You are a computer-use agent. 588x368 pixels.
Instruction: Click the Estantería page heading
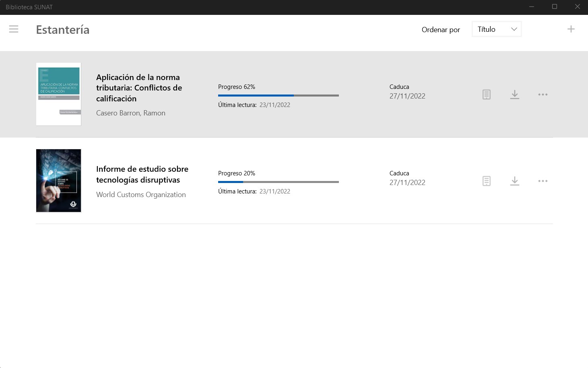click(x=63, y=30)
